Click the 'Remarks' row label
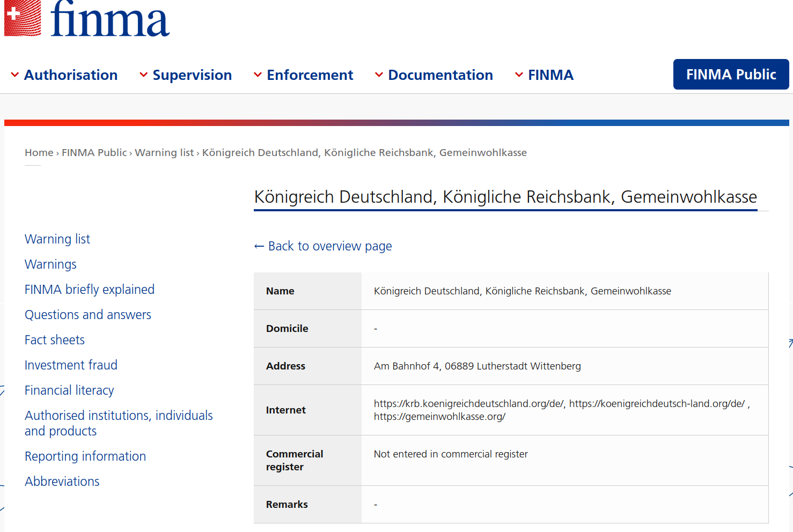Image resolution: width=793 pixels, height=532 pixels. [287, 505]
